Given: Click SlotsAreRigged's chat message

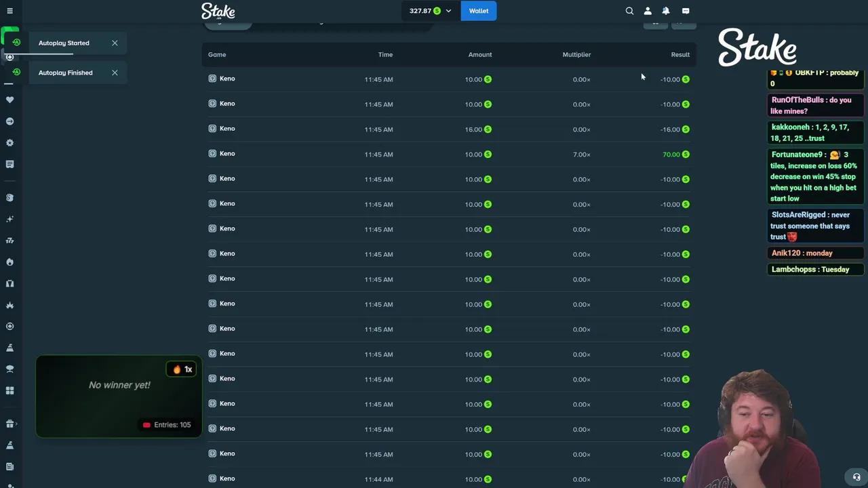Looking at the screenshot, I should (816, 226).
